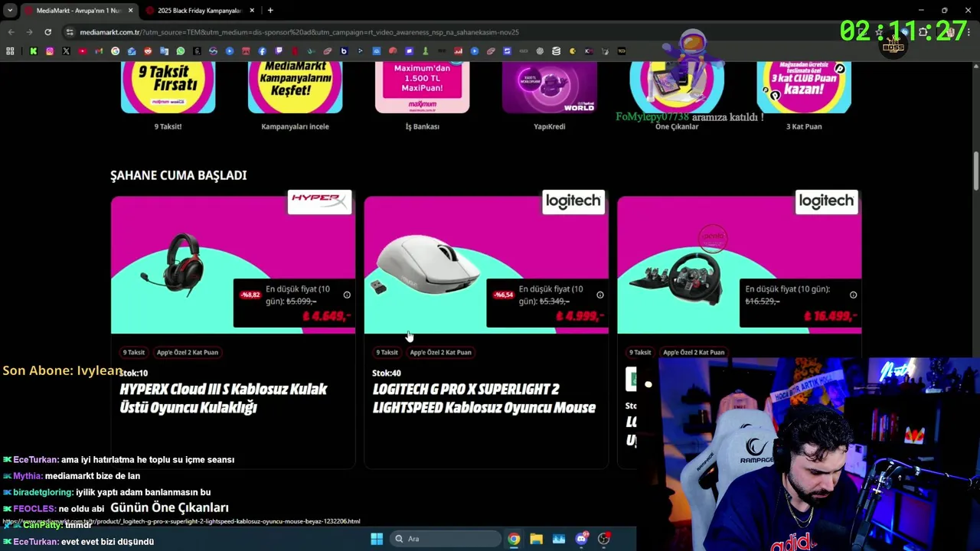Screen dimensions: 980x551
Task: Open the Kick bookmark icon
Action: (33, 51)
